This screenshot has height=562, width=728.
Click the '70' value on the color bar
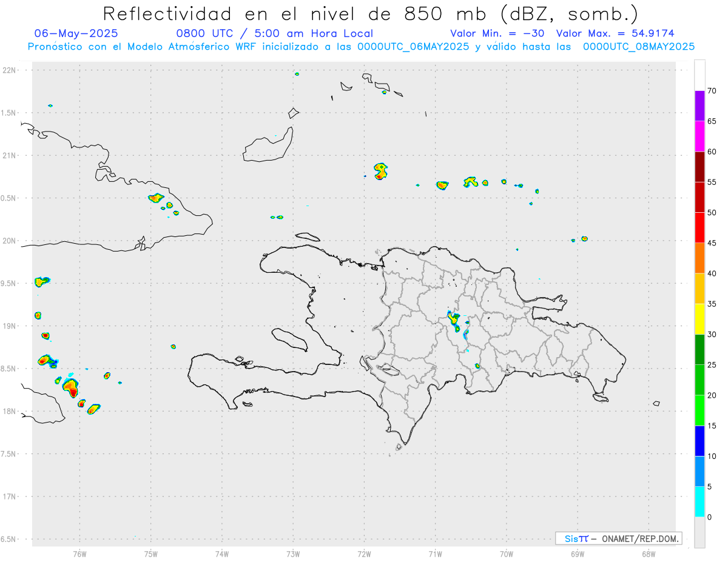click(712, 91)
